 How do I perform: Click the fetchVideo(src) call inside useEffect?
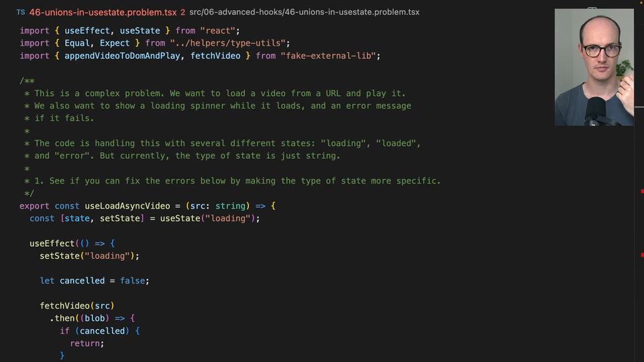77,306
